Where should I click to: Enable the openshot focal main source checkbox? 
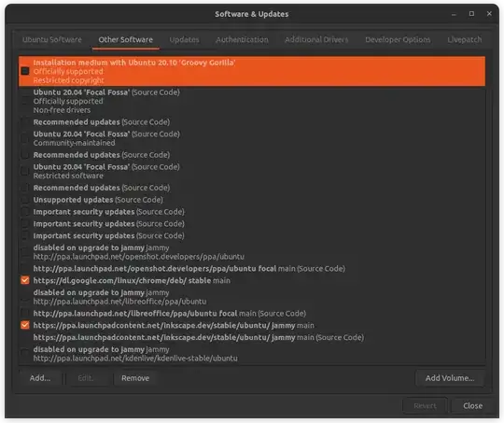coord(25,269)
